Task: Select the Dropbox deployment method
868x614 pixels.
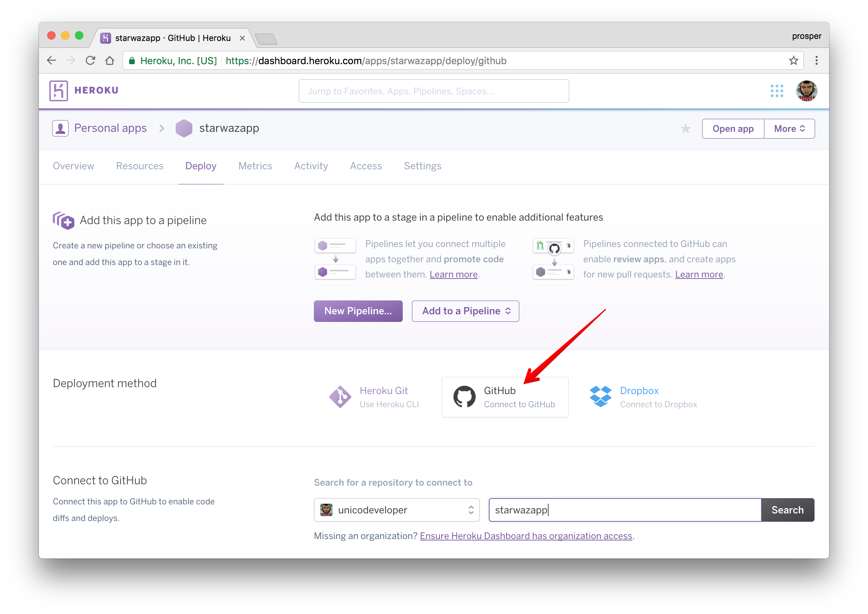Action: coord(642,397)
